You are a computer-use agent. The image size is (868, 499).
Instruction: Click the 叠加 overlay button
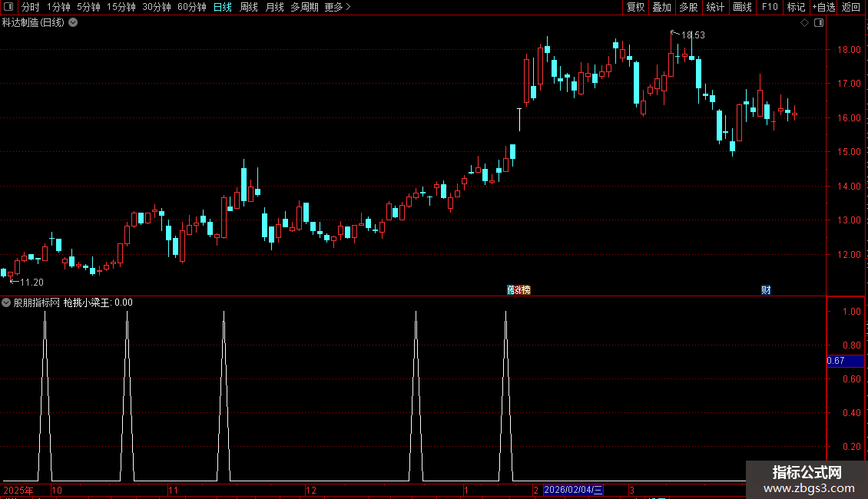click(x=661, y=7)
